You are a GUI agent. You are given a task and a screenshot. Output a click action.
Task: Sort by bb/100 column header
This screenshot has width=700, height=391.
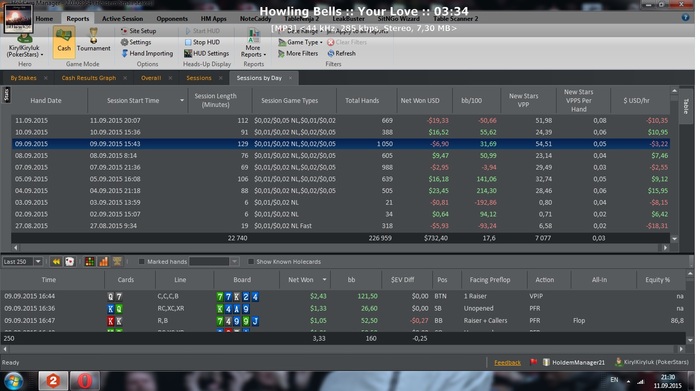(x=471, y=100)
